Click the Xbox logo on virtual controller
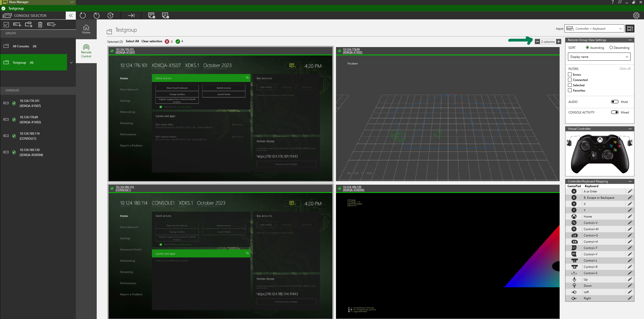This screenshot has height=319, width=644. pyautogui.click(x=600, y=140)
